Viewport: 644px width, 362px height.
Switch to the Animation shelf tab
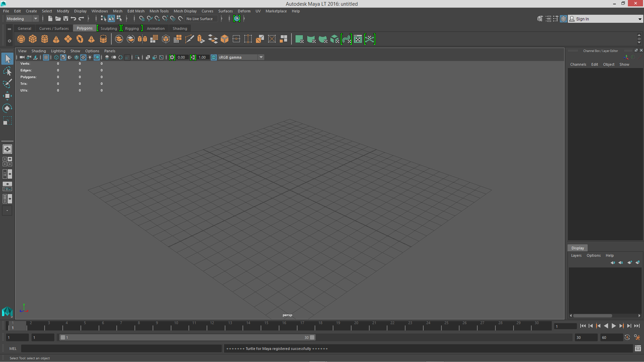click(x=156, y=28)
